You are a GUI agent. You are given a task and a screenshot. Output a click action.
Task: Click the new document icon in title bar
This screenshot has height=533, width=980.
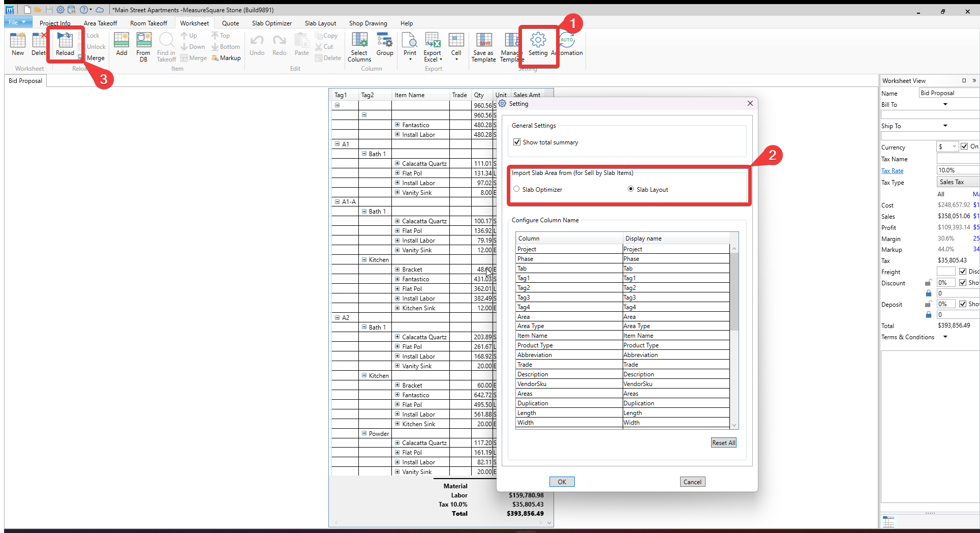[27, 10]
